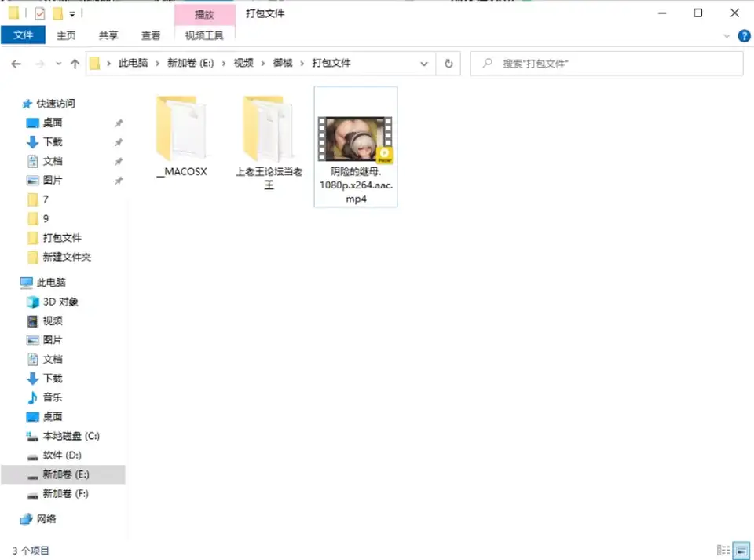754x560 pixels.
Task: Click the 3 个项目 status text
Action: (x=31, y=551)
